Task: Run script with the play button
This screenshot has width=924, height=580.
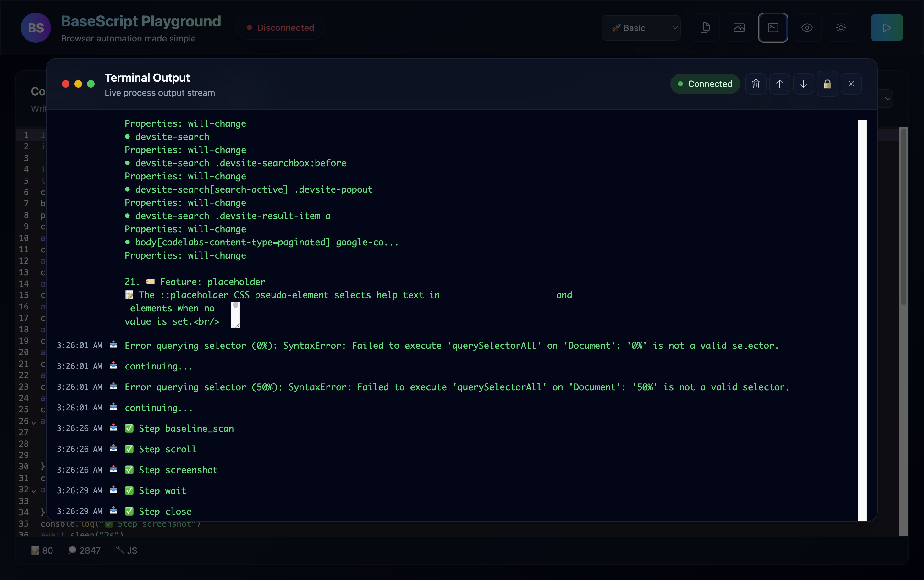Action: pos(886,28)
